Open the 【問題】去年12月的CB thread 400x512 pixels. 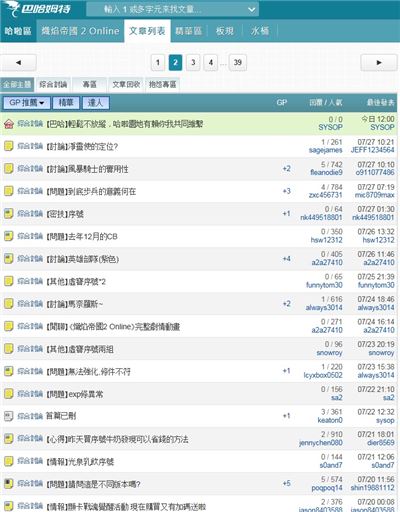[x=82, y=237]
